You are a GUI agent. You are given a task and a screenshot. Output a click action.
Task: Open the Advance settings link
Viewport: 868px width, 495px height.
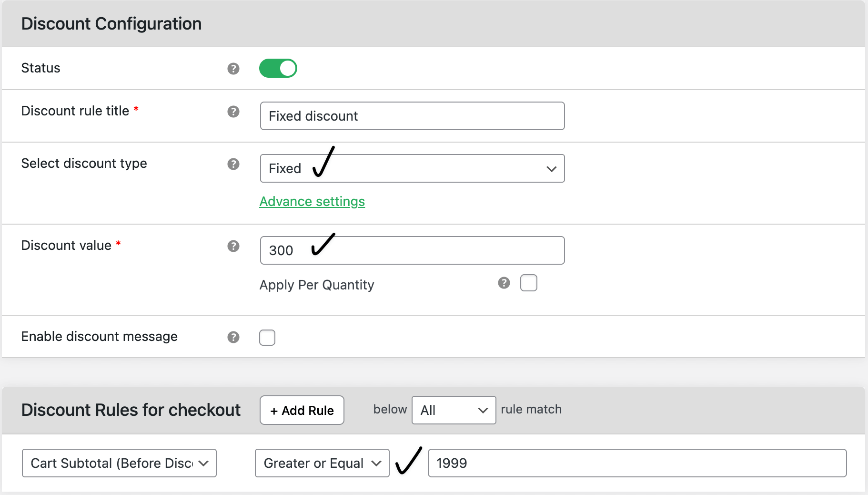click(x=312, y=201)
